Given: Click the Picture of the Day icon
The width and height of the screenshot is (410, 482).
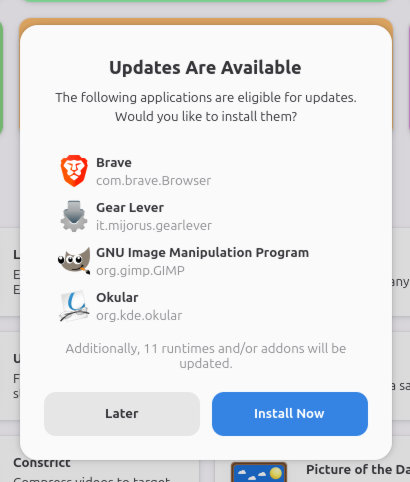Looking at the screenshot, I should [x=259, y=472].
